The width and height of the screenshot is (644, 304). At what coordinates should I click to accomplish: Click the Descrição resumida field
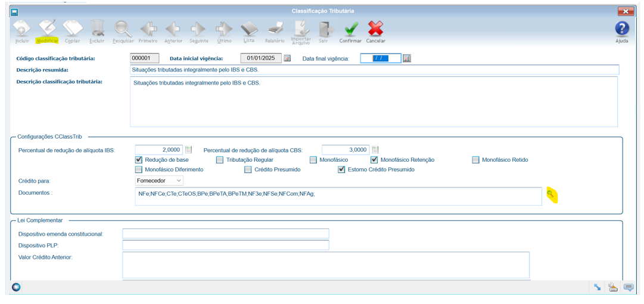pyautogui.click(x=374, y=70)
